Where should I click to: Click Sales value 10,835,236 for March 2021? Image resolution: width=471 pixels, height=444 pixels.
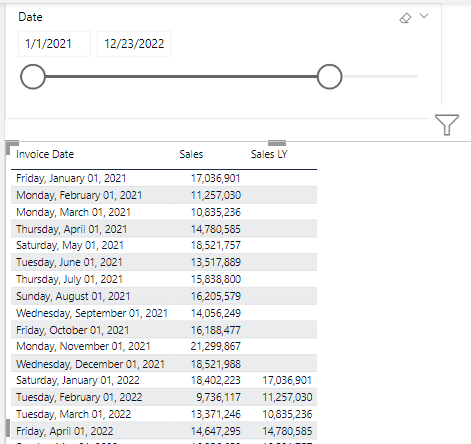click(x=216, y=212)
